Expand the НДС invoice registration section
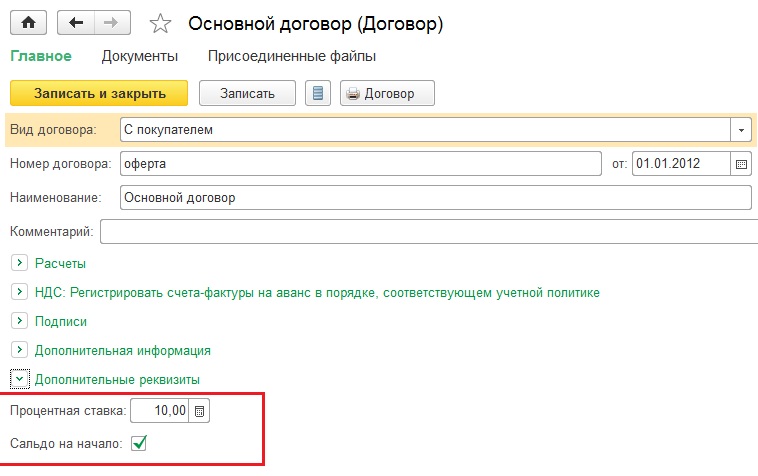758x476 pixels. (x=18, y=292)
